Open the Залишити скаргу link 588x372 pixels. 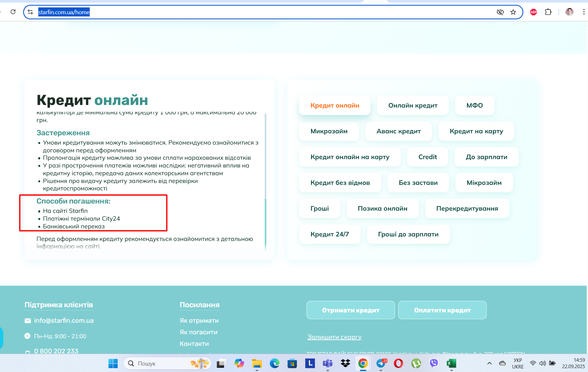[334, 337]
